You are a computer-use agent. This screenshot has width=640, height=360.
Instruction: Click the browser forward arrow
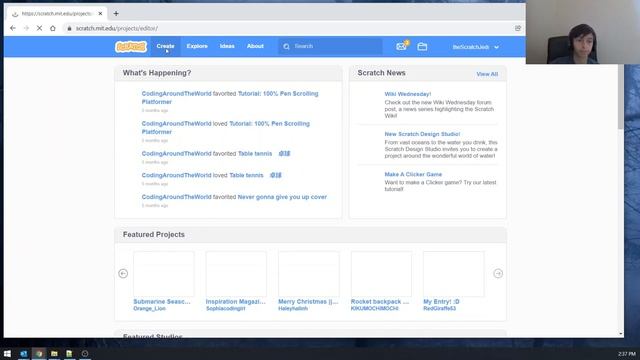(x=26, y=28)
